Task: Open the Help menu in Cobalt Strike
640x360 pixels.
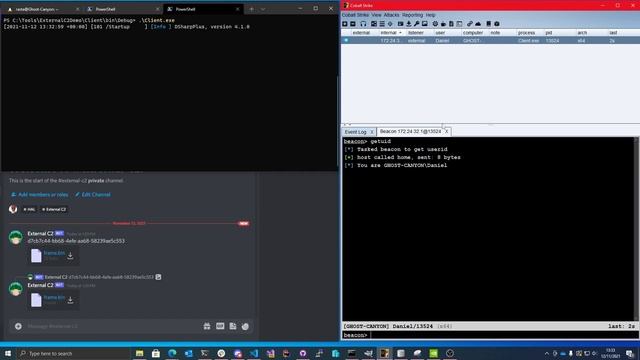Action: click(431, 15)
